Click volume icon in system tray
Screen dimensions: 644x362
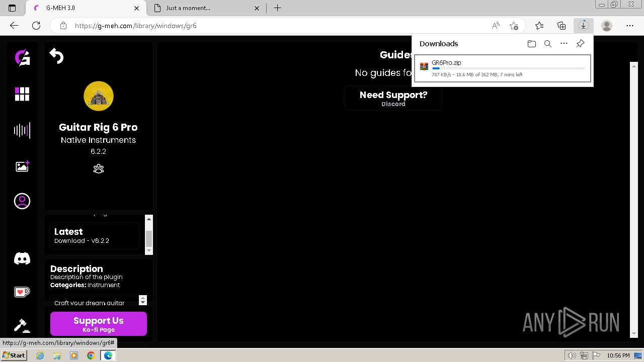click(572, 355)
